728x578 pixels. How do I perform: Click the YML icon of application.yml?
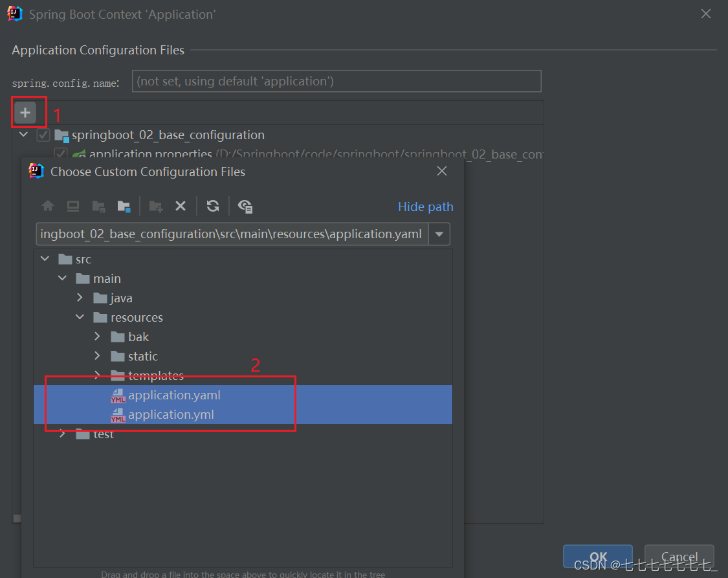[118, 415]
